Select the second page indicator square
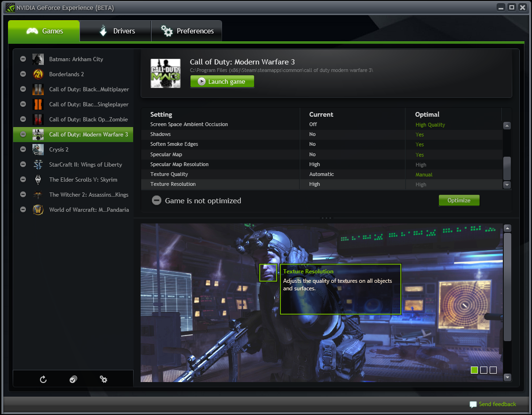Viewport: 532px width, 415px height. coord(484,370)
